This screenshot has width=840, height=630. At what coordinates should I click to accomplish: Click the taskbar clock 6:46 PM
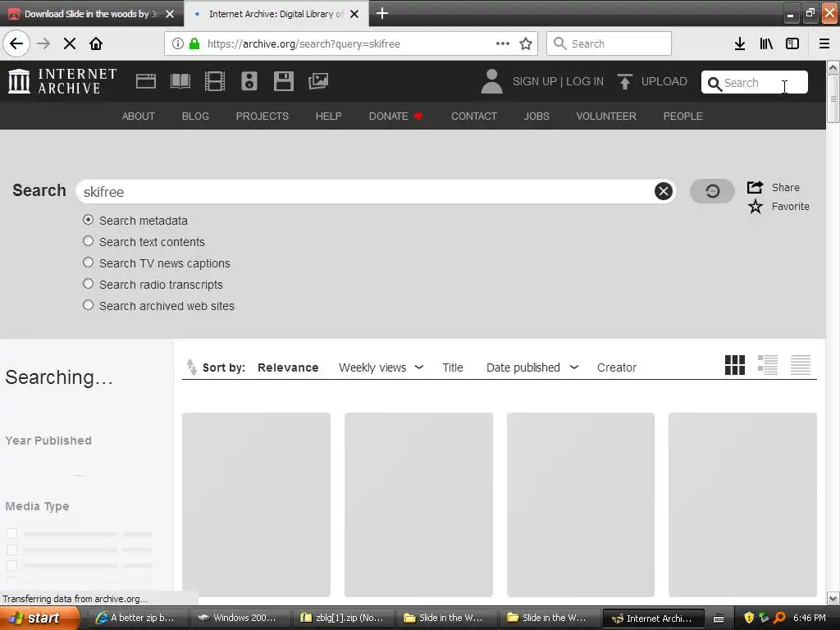tap(810, 618)
